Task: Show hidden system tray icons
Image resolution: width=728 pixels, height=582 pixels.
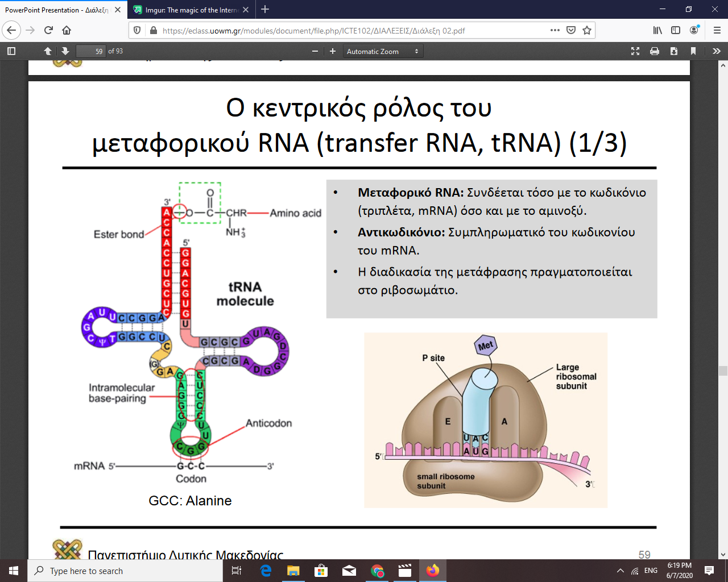Action: click(x=620, y=571)
